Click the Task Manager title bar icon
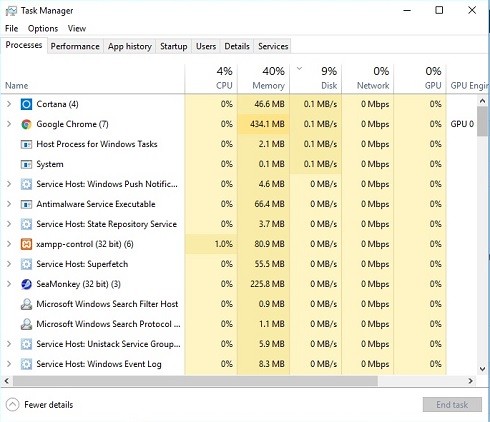The height and width of the screenshot is (422, 490). [11, 11]
